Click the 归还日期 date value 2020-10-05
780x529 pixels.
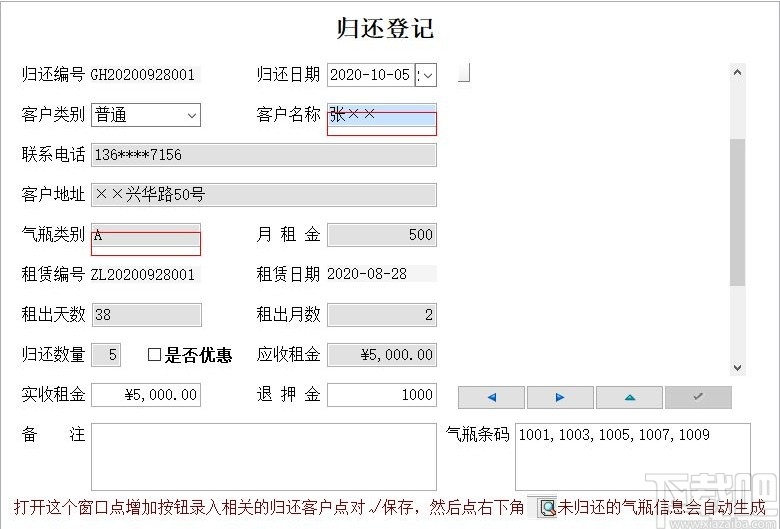click(x=370, y=75)
